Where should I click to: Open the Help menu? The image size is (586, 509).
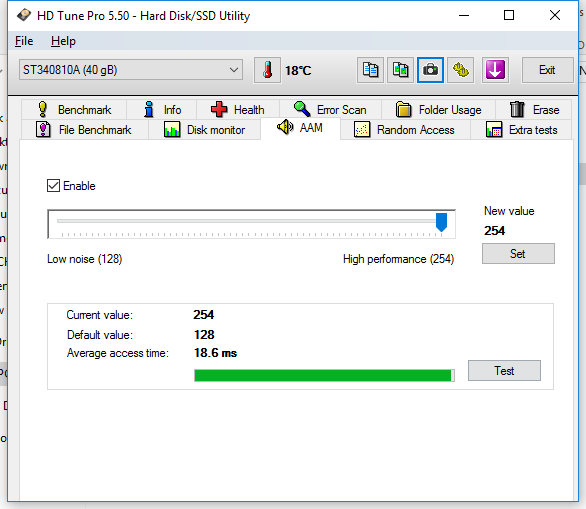pos(63,41)
